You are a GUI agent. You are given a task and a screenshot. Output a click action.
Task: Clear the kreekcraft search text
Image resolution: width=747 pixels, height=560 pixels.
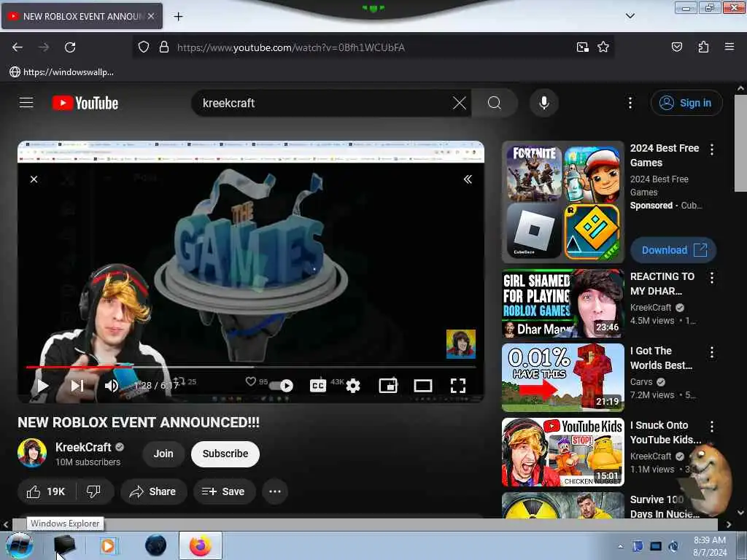pyautogui.click(x=460, y=103)
